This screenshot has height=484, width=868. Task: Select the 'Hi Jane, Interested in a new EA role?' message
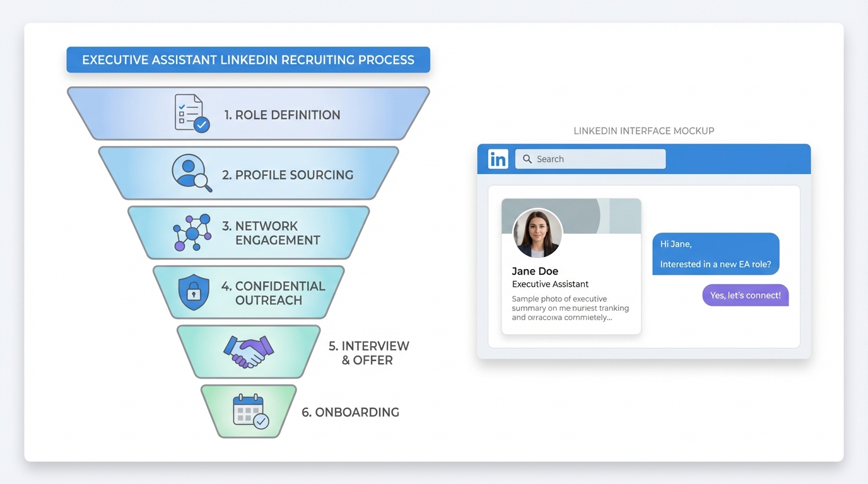coord(715,253)
